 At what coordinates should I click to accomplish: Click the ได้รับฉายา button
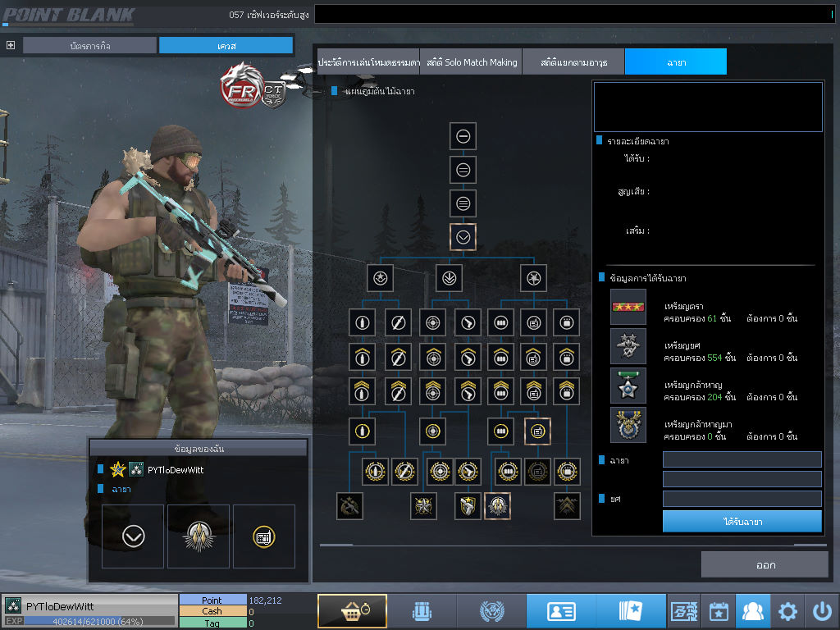pos(742,521)
